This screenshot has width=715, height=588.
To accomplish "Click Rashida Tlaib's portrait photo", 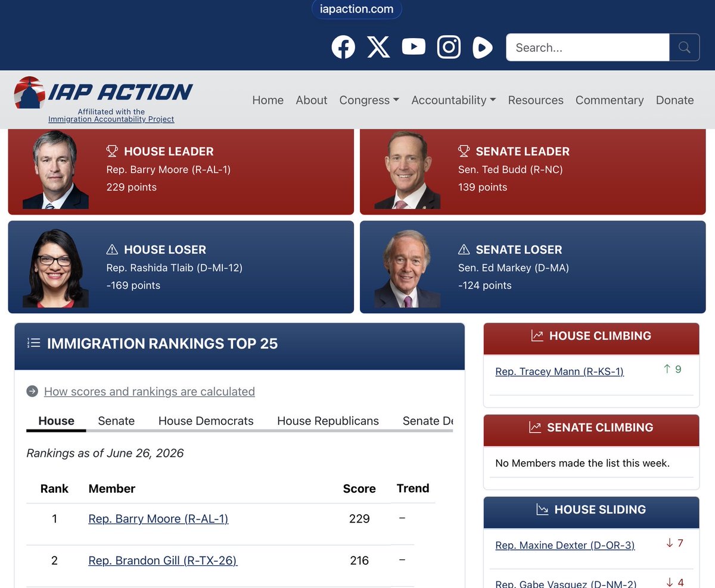I will [55, 268].
